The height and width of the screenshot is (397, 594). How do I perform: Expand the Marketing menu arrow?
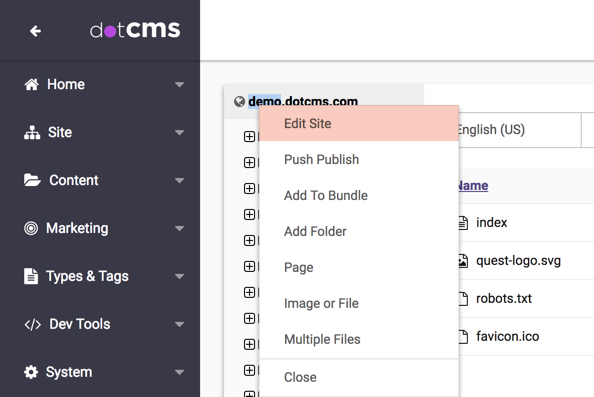(x=180, y=228)
